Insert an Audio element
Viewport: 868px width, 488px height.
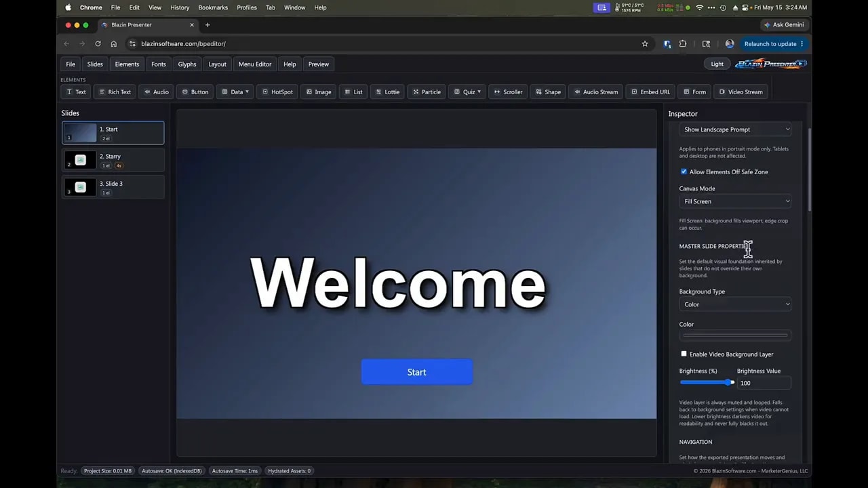(x=156, y=92)
